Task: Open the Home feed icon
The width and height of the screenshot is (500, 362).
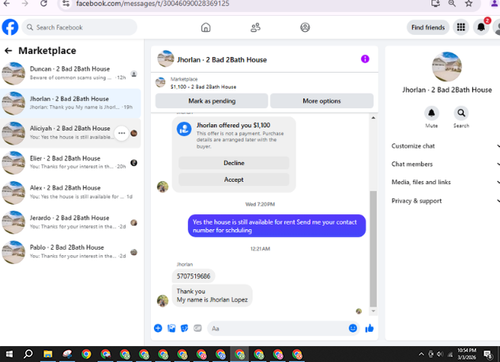Action: 206,27
